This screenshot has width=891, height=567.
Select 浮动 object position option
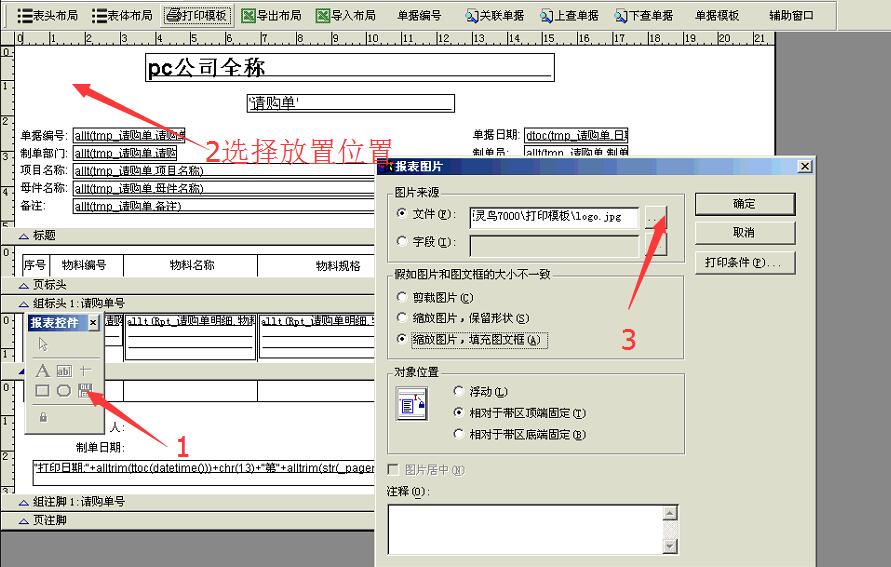(x=459, y=391)
